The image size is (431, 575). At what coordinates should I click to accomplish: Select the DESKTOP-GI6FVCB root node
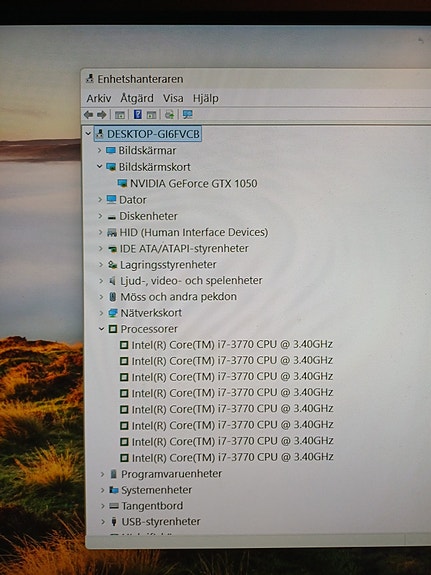point(148,134)
